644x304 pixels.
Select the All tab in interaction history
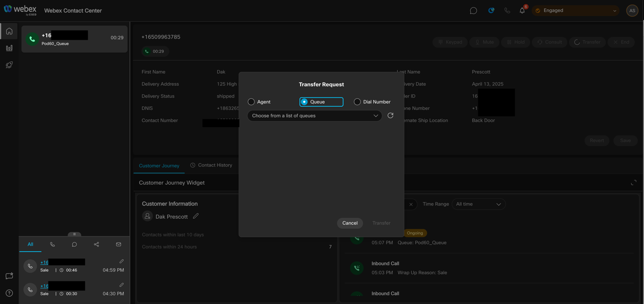[x=30, y=244]
